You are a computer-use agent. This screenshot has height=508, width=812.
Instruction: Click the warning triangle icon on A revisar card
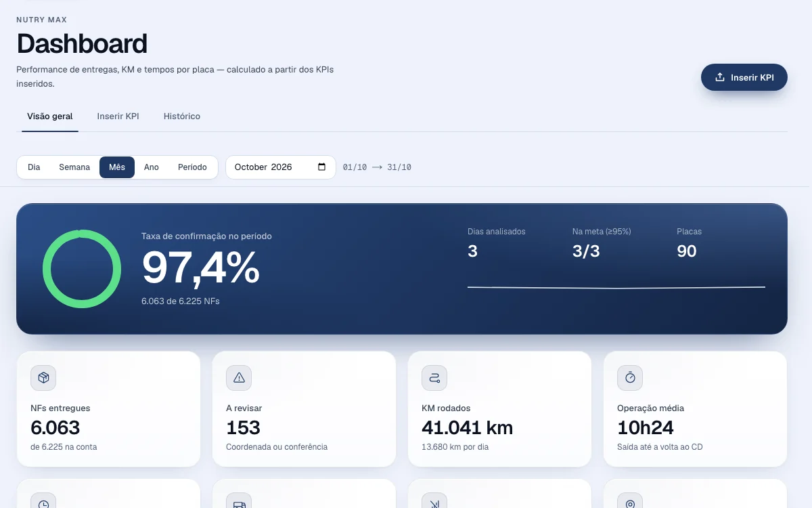click(239, 378)
